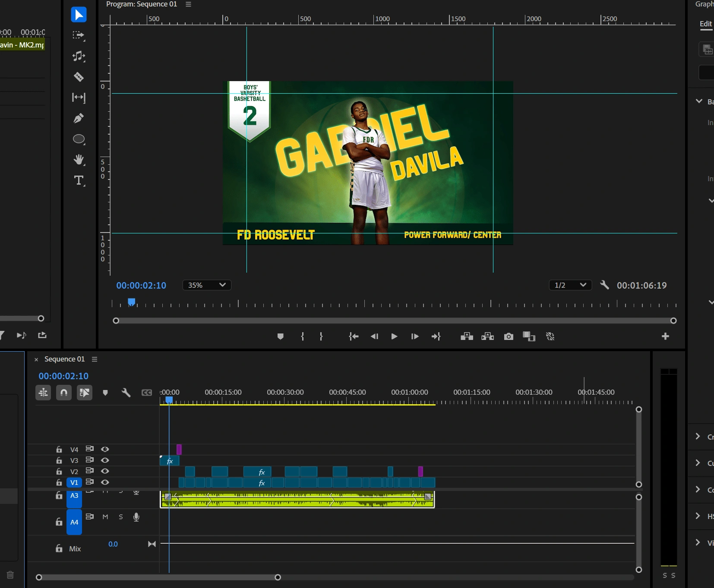Open the 1/2 playback resolution dropdown
The height and width of the screenshot is (588, 714).
tap(570, 285)
